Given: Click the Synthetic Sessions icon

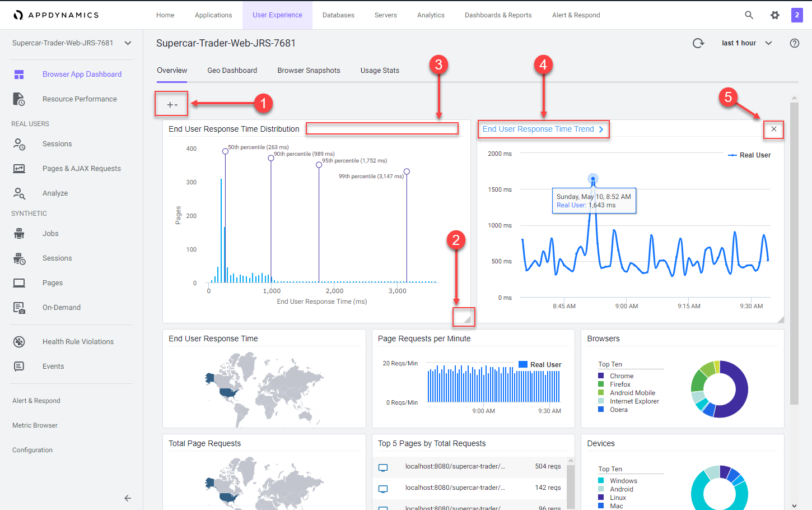Looking at the screenshot, I should tap(19, 258).
